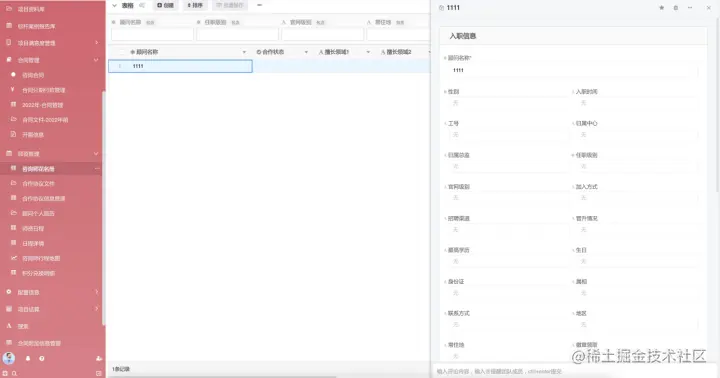Open 合作协议文件 folder in sidebar
The image size is (720, 378).
click(x=38, y=183)
